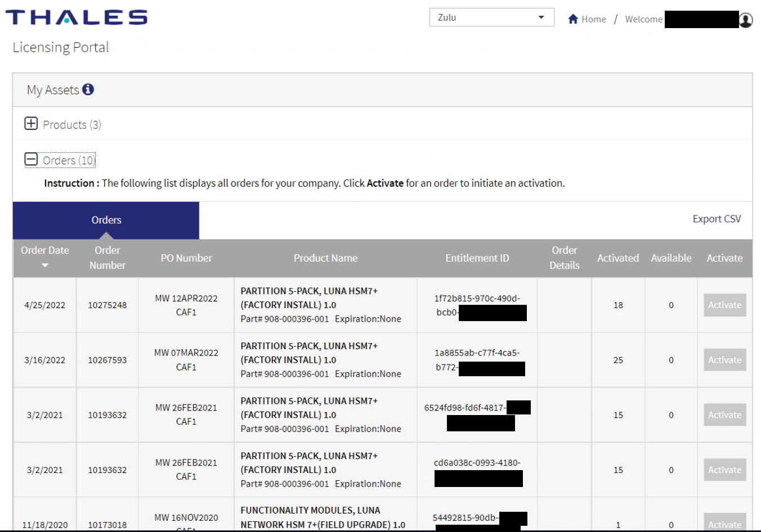Click Functionality Modules Luna Network HSM product name
The width and height of the screenshot is (761, 532).
tap(323, 517)
